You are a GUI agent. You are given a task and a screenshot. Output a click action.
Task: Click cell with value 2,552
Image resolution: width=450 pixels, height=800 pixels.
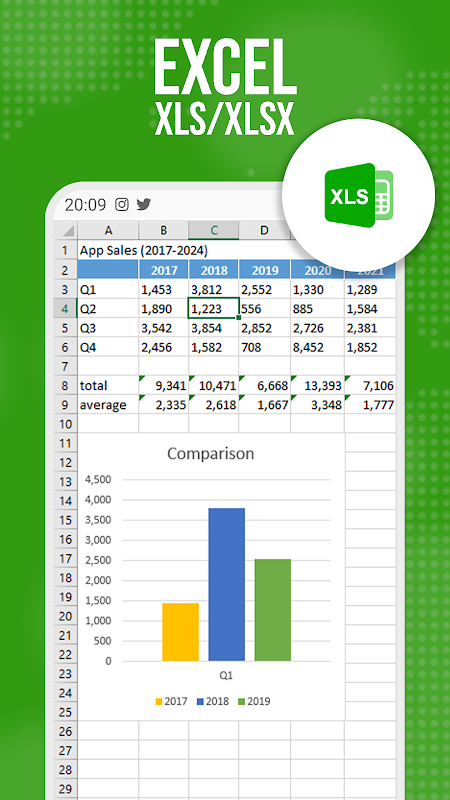264,290
